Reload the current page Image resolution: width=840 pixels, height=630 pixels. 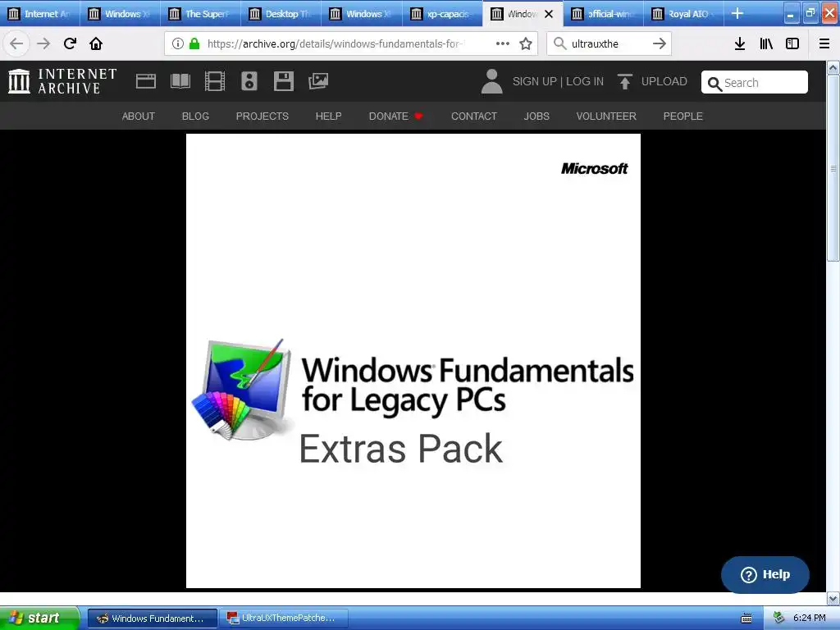click(70, 43)
